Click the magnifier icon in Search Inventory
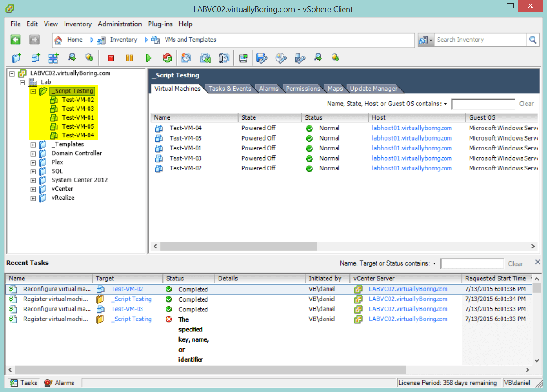 click(532, 40)
